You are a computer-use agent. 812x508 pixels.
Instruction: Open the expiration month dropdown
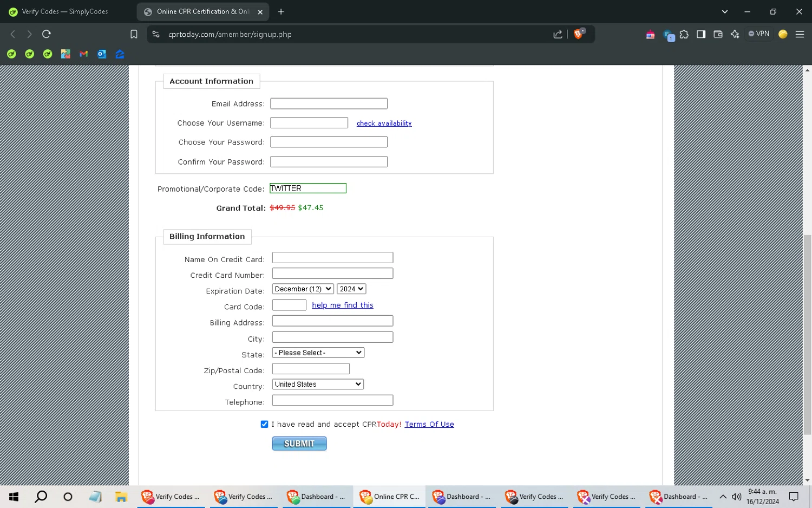coord(303,289)
